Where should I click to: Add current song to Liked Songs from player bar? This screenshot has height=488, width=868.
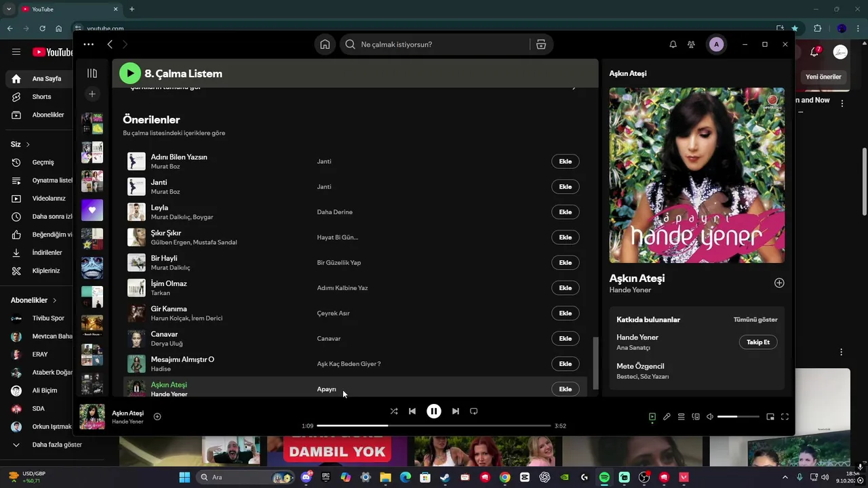(x=157, y=417)
